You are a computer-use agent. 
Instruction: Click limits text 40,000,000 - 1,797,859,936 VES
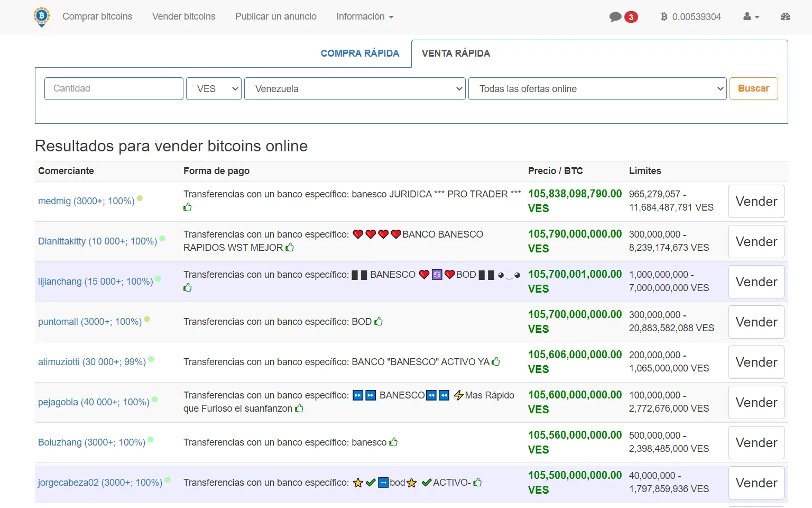(669, 482)
